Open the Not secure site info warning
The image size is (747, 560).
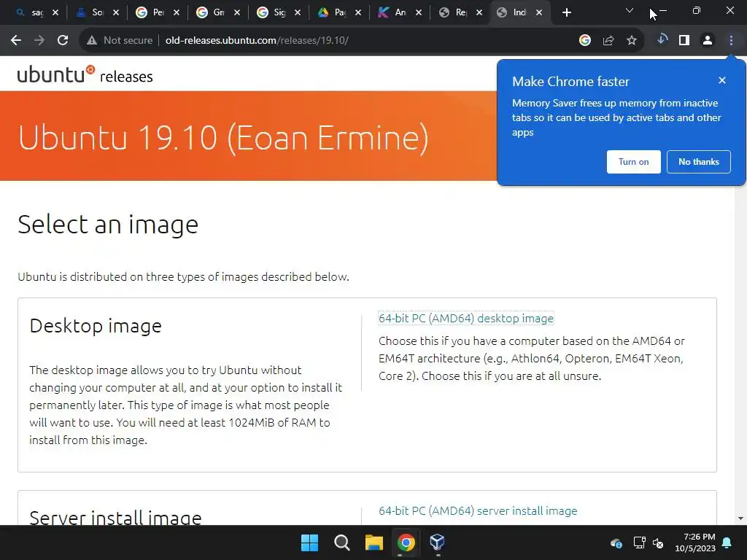[120, 41]
